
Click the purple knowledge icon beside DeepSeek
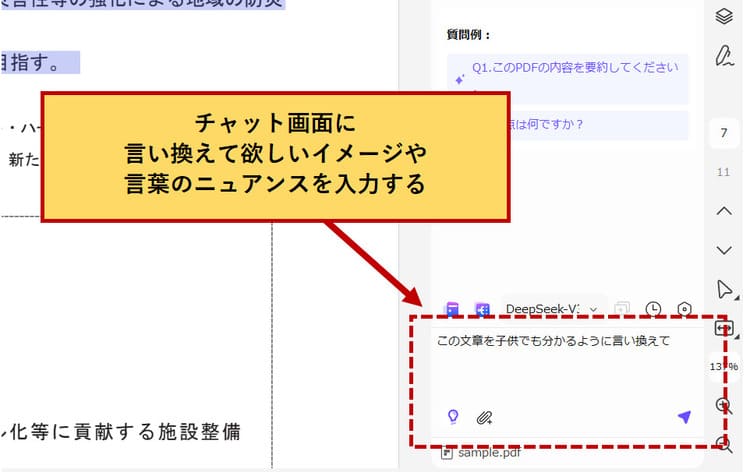click(482, 310)
